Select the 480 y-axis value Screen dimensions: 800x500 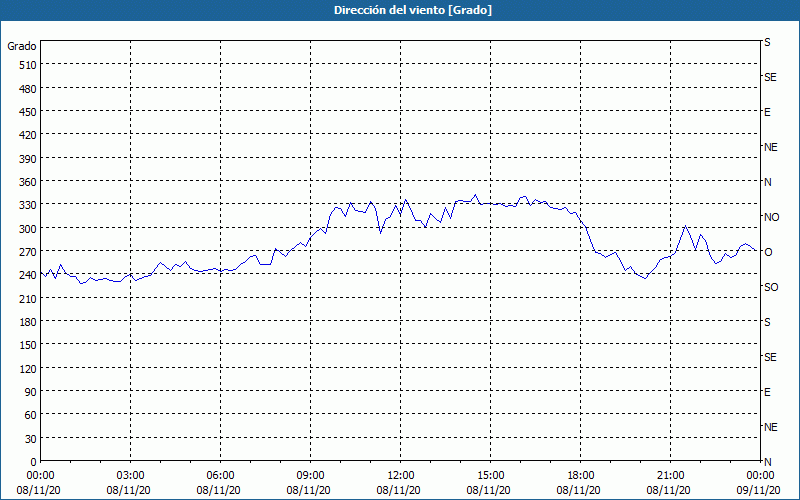[28, 89]
